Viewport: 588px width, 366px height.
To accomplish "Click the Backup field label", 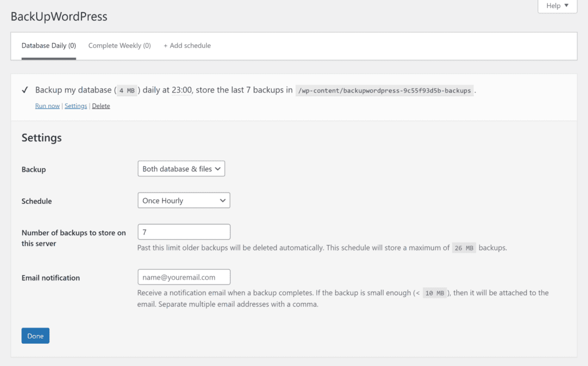I will point(34,169).
